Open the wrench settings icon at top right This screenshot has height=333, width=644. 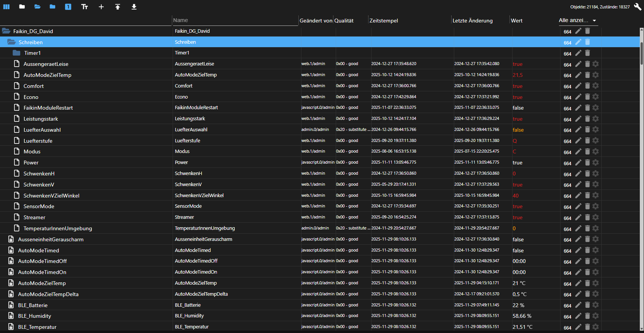click(x=638, y=7)
